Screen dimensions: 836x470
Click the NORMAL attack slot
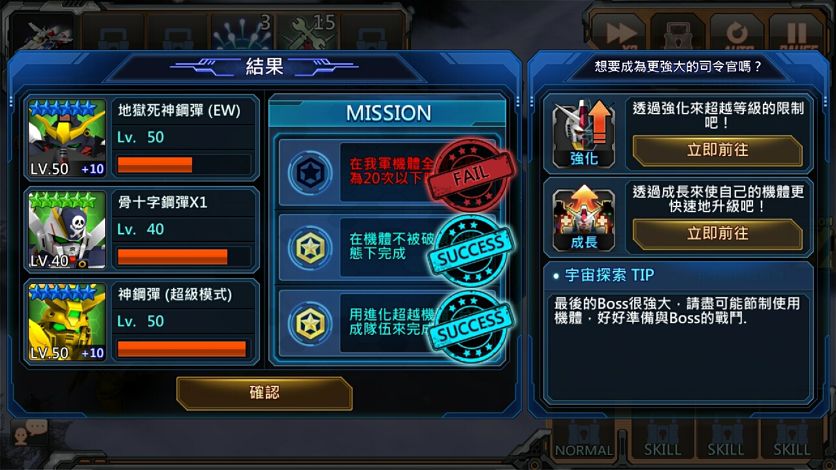tap(584, 440)
